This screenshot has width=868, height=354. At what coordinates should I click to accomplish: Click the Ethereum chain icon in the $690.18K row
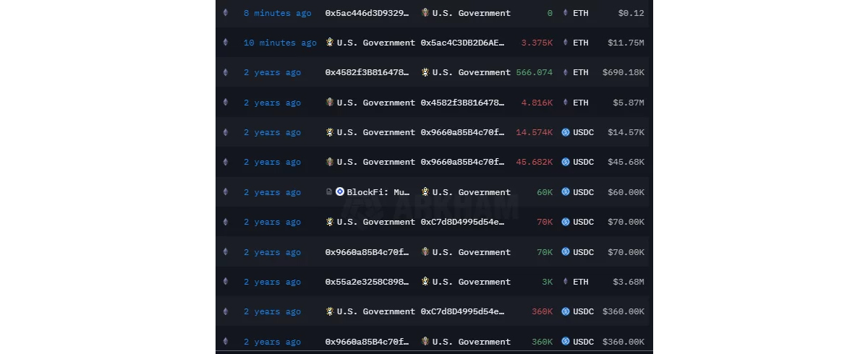pos(225,72)
